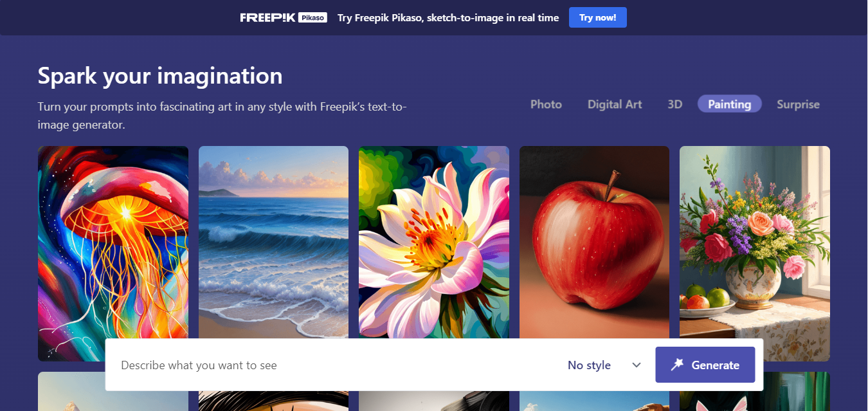Screen dimensions: 868x411
Task: Select the Photo style tab
Action: point(546,104)
